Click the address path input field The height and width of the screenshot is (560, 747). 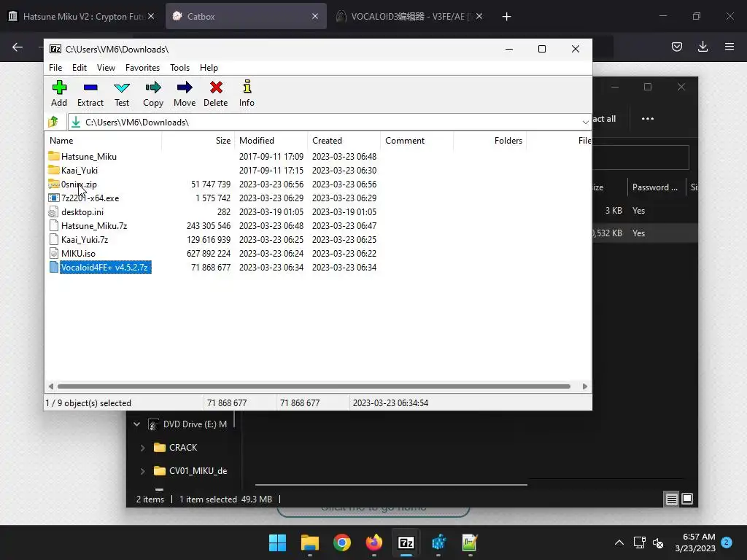329,122
